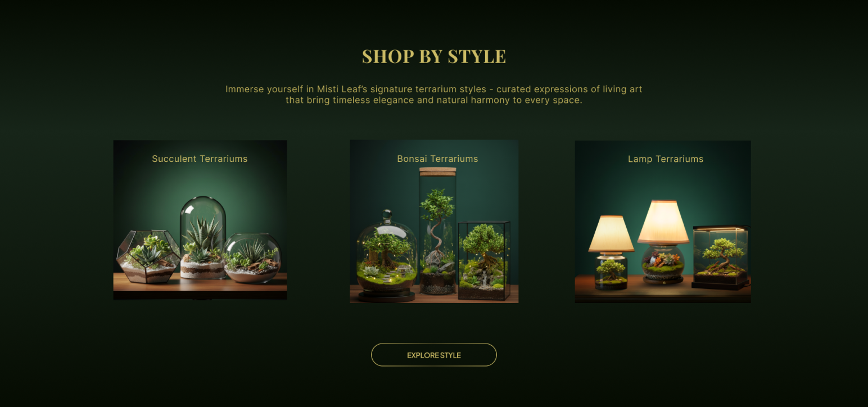Image resolution: width=868 pixels, height=407 pixels.
Task: Click the rectangular glass box bonsai terrarium
Action: [x=484, y=261]
